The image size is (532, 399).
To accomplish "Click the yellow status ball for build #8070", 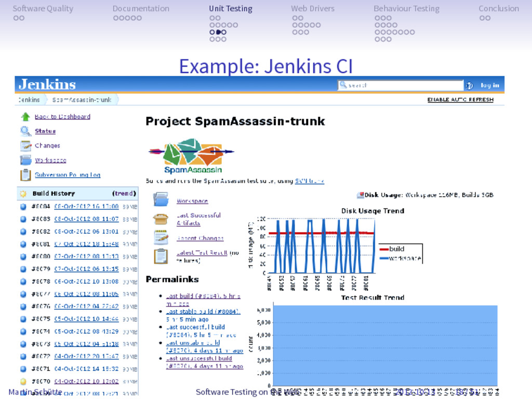I will (23, 381).
